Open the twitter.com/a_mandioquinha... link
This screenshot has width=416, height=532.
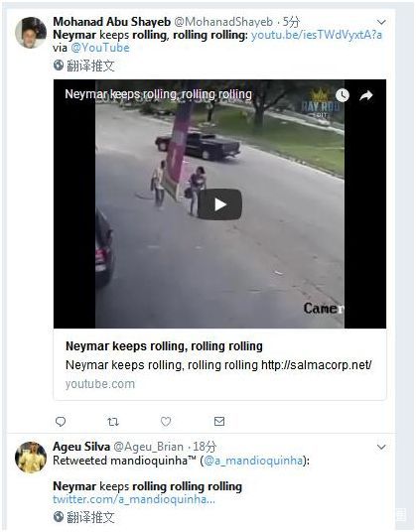coord(134,499)
